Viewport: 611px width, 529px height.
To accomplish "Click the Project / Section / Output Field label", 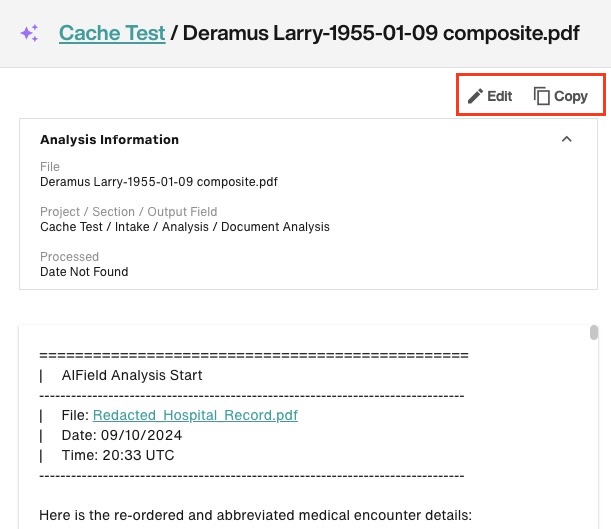I will [x=129, y=212].
